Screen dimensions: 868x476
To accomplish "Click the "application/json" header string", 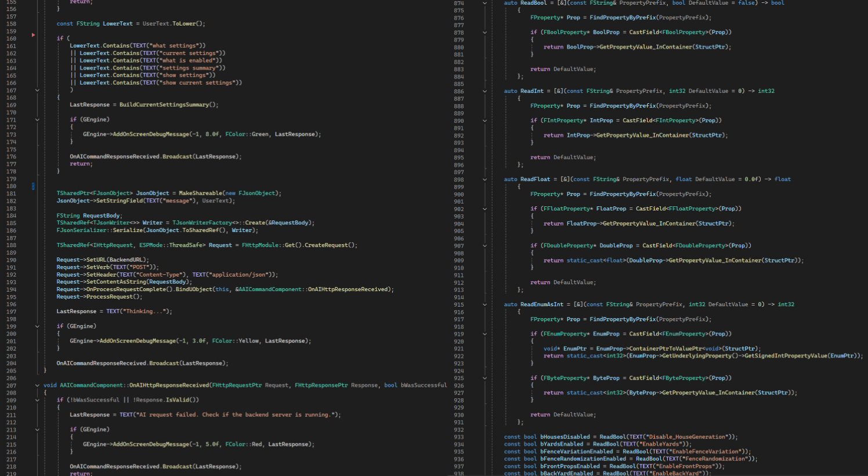I will click(238, 275).
